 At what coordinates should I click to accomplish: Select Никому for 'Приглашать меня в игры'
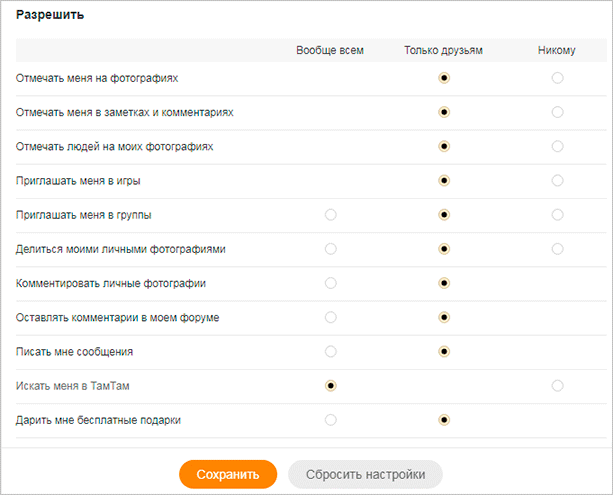pos(557,181)
